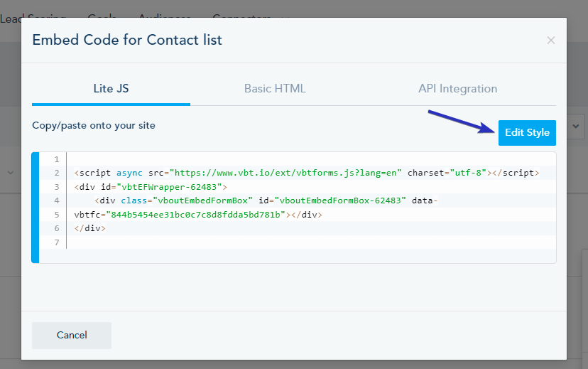Close the Embed Code dialog with X
The height and width of the screenshot is (369, 588).
pos(550,40)
